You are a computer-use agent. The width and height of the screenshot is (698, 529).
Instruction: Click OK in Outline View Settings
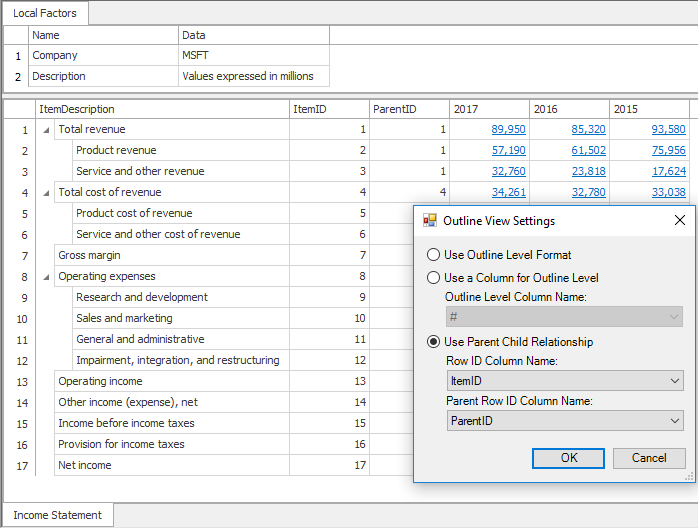point(568,458)
